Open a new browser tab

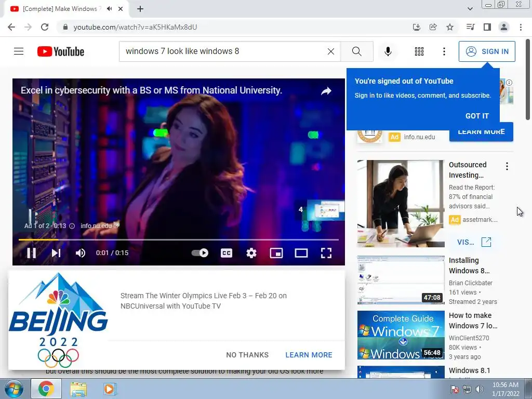(140, 9)
